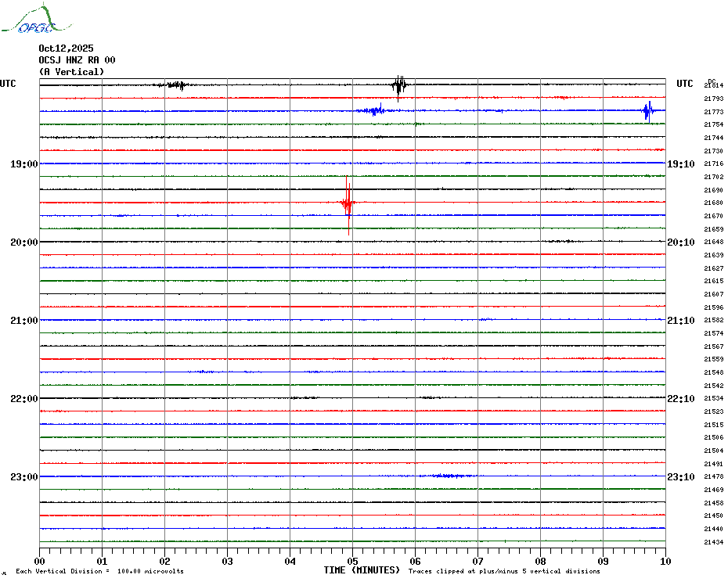Click the 20:10 time label
This screenshot has height=582, width=728.
(x=681, y=242)
